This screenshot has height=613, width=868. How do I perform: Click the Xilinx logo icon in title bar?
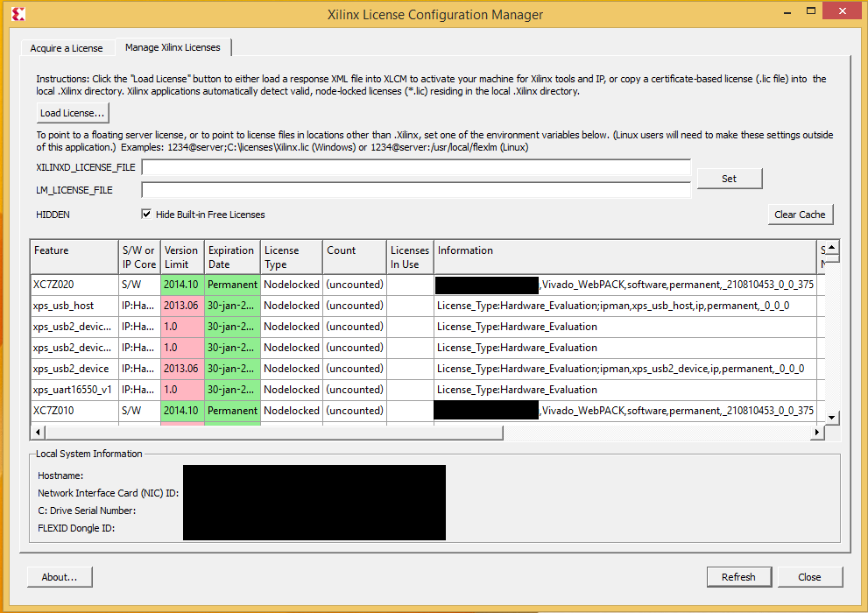(x=18, y=14)
